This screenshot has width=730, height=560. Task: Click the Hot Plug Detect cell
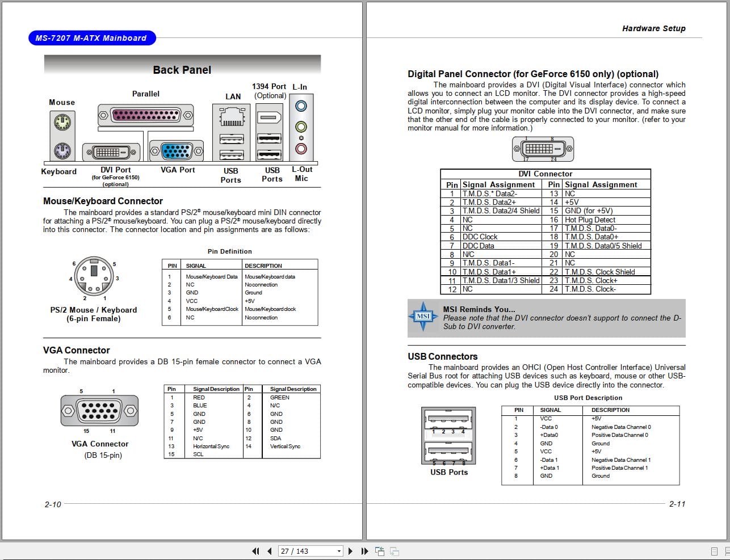point(590,220)
